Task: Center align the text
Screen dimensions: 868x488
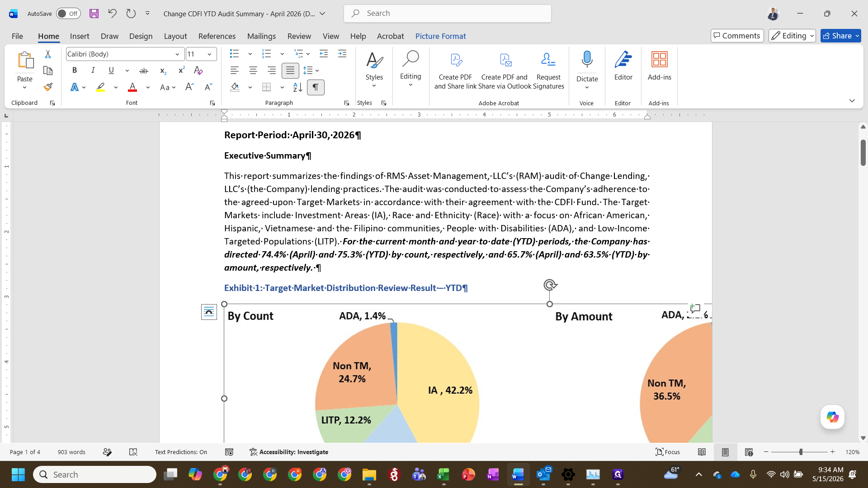Action: (x=253, y=70)
